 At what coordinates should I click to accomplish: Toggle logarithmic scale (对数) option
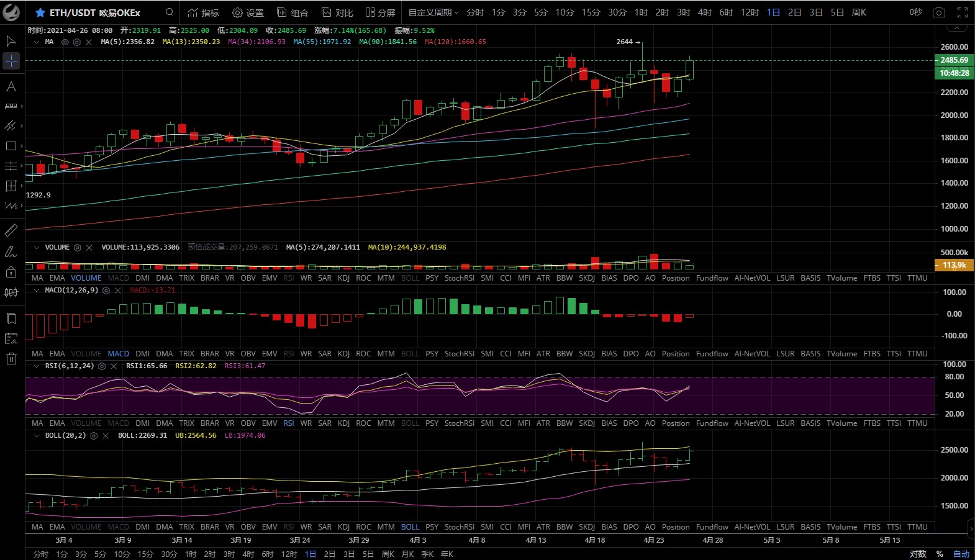coord(918,554)
